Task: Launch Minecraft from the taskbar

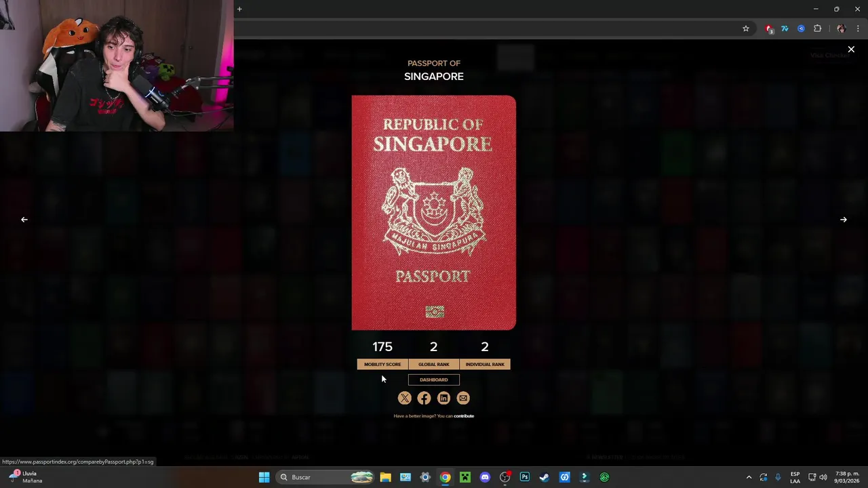Action: [465, 477]
